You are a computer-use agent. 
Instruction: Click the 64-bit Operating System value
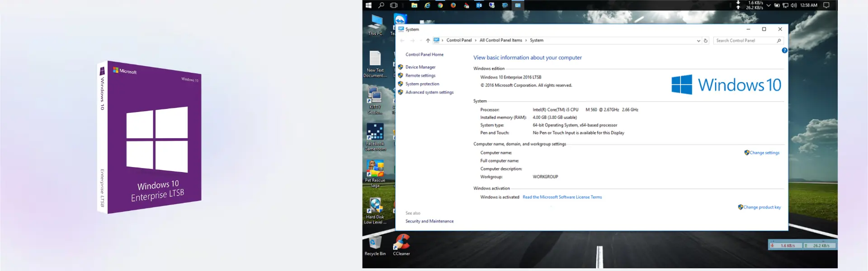[x=575, y=125]
